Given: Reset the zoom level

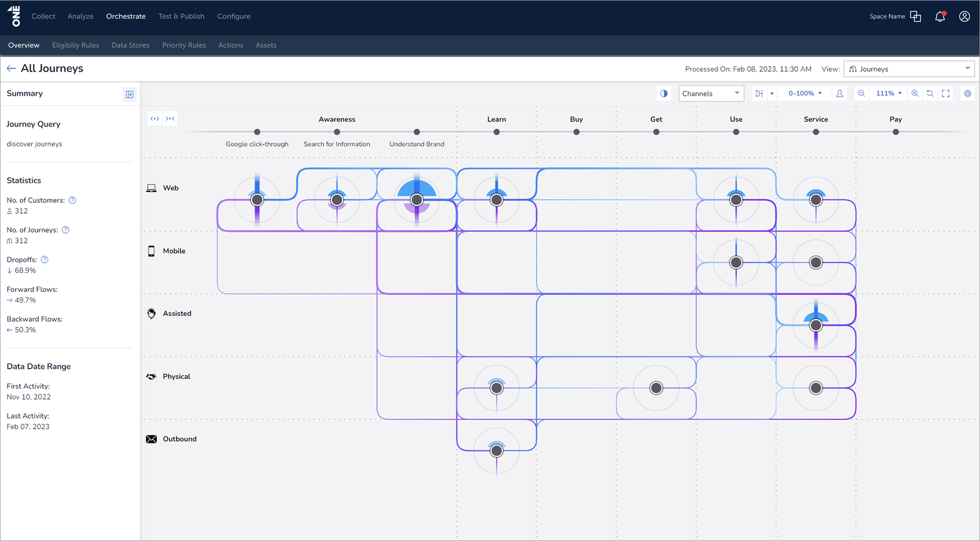Looking at the screenshot, I should pos(930,93).
